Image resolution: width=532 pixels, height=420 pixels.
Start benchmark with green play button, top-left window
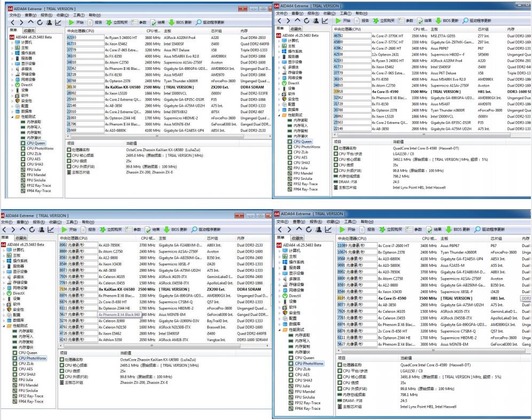[71, 22]
